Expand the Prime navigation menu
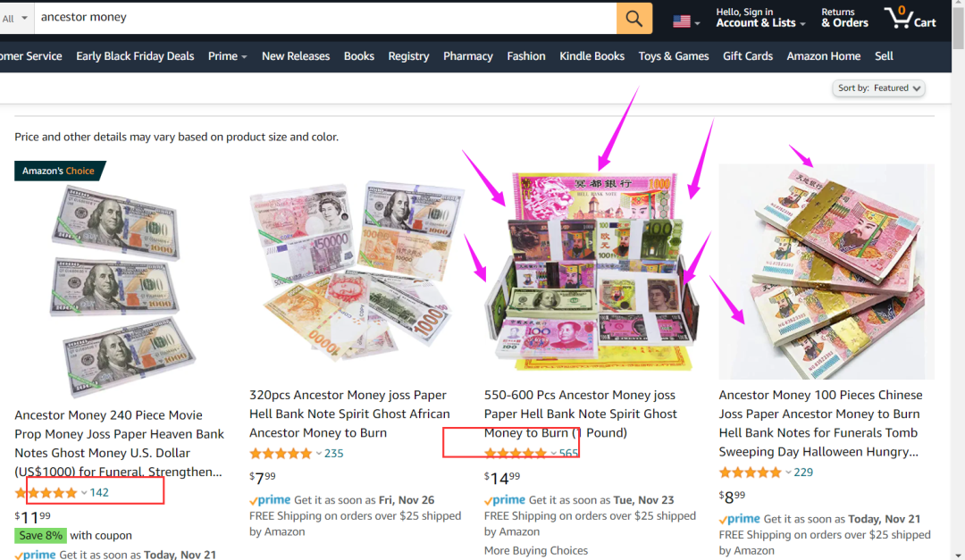Image resolution: width=965 pixels, height=560 pixels. pos(227,56)
